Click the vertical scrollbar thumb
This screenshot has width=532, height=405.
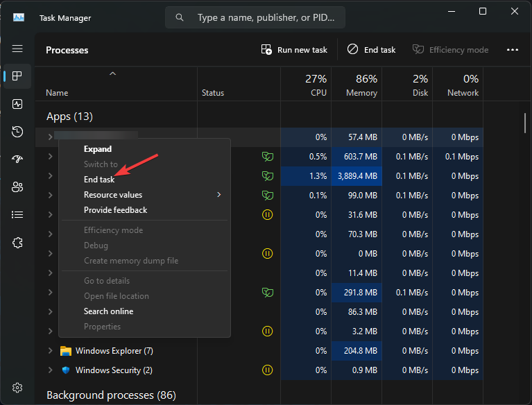tap(524, 123)
